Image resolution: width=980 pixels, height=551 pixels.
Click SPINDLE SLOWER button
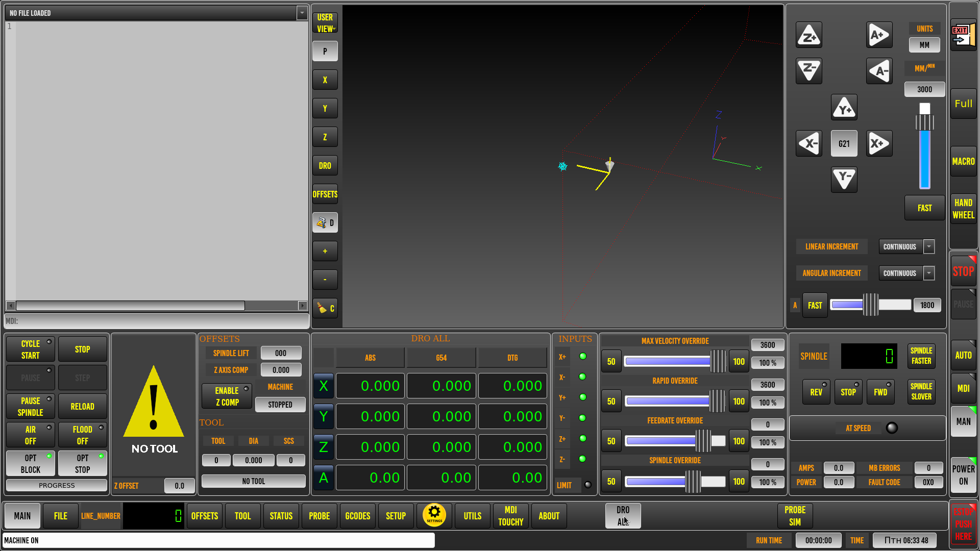coord(921,391)
